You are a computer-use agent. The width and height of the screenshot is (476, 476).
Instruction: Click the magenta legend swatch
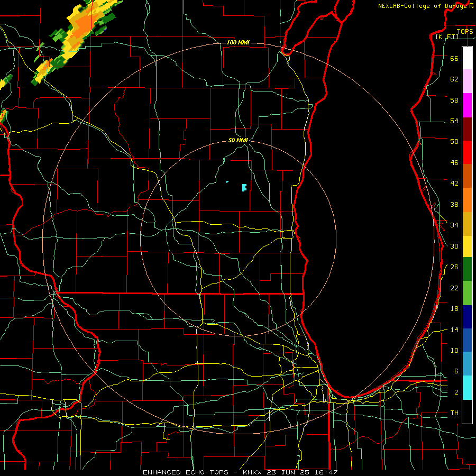[467, 105]
